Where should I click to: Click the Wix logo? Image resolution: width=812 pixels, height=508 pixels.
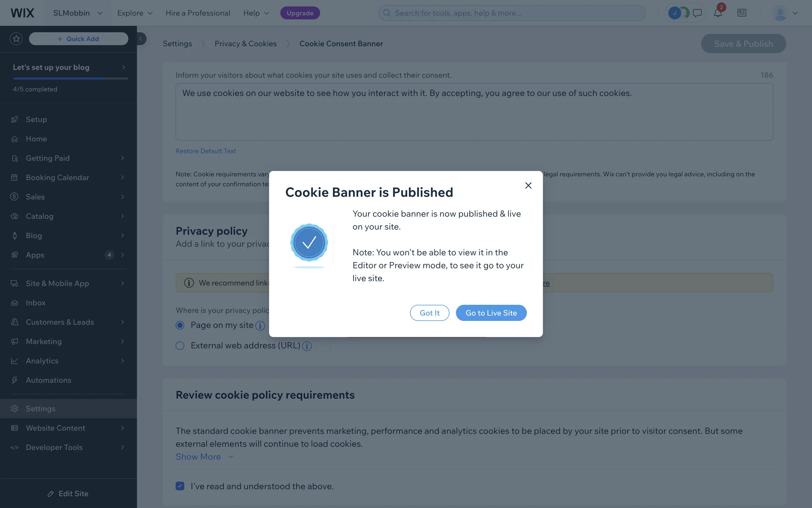[22, 13]
